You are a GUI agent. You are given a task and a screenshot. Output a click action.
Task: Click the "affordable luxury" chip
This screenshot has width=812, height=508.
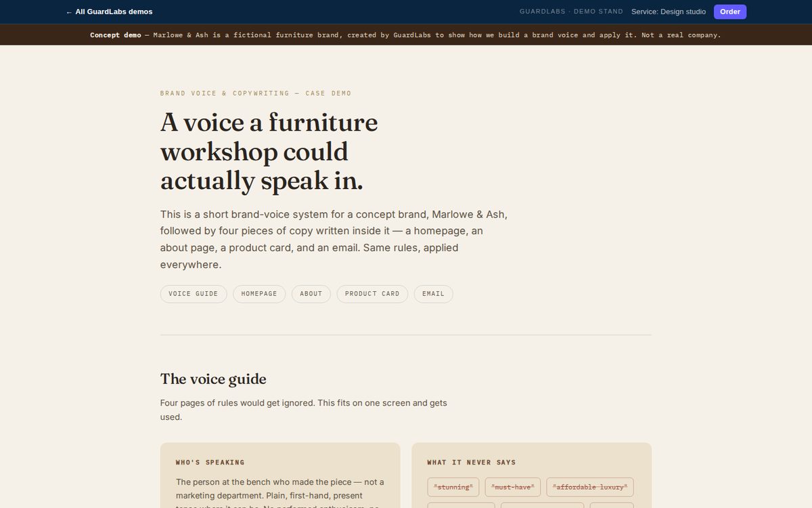[590, 487]
